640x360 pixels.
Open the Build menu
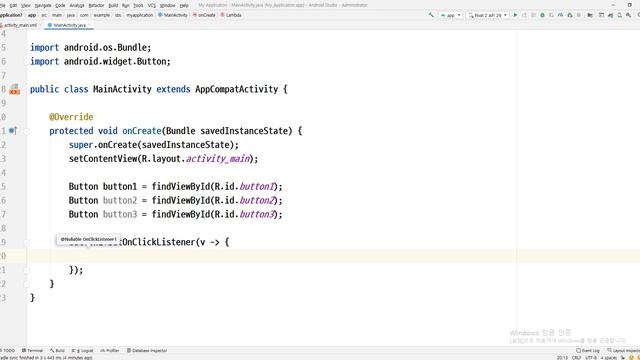[x=113, y=5]
